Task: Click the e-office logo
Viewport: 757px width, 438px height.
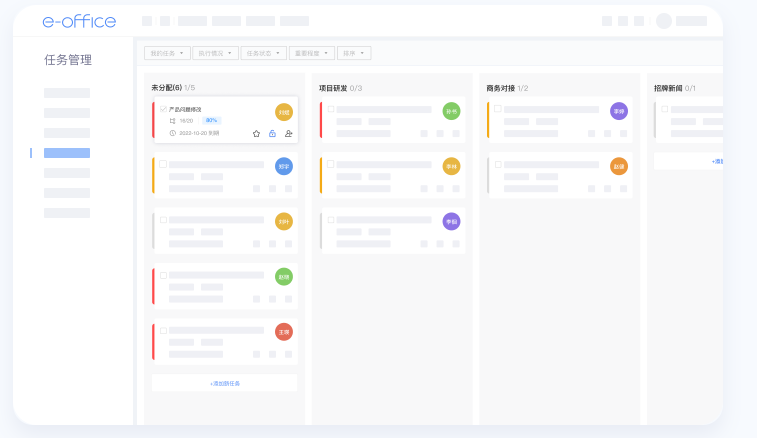Action: point(79,21)
